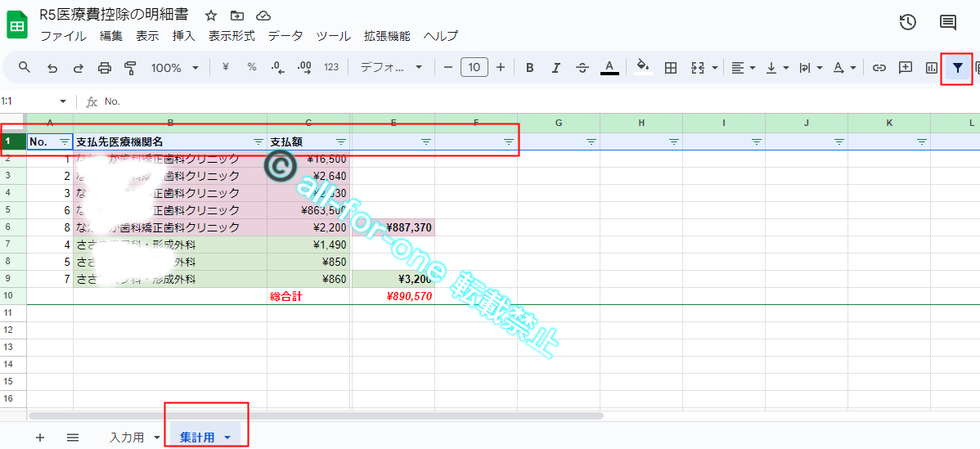Image resolution: width=980 pixels, height=449 pixels.
Task: Increase decimal places
Action: pyautogui.click(x=305, y=67)
